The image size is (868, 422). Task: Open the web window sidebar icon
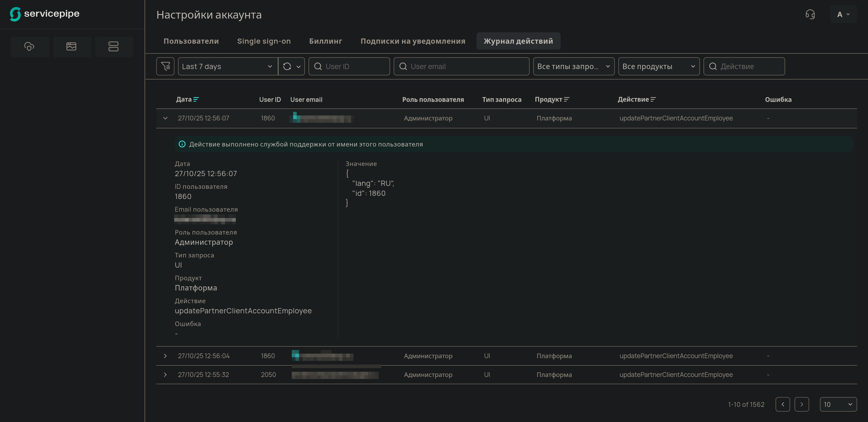pyautogui.click(x=71, y=46)
